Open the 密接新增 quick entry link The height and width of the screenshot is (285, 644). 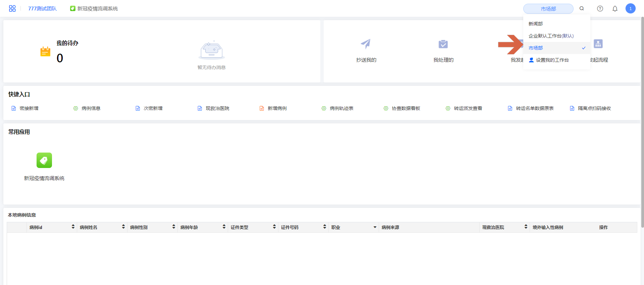(29, 108)
